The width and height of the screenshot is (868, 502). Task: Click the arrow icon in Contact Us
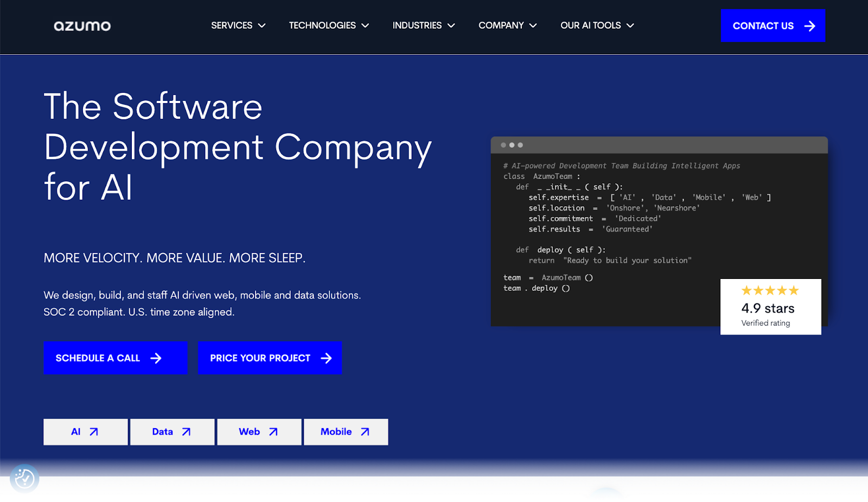(x=809, y=26)
